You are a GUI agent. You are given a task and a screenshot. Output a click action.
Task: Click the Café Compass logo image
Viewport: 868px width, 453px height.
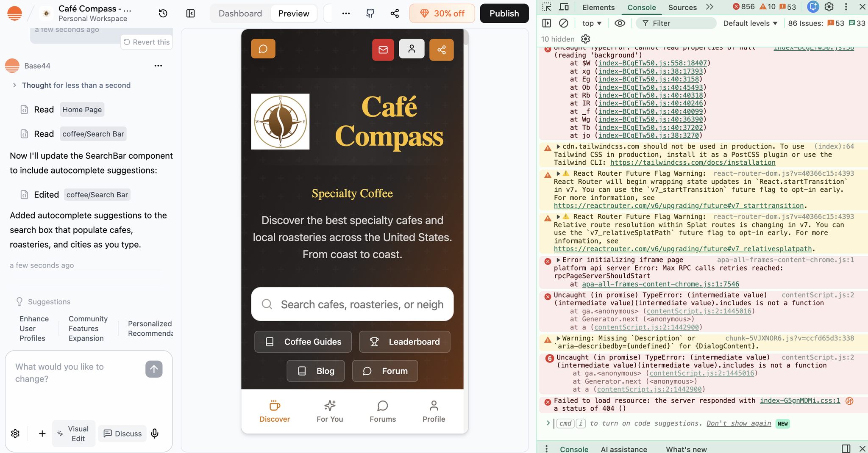click(x=280, y=122)
